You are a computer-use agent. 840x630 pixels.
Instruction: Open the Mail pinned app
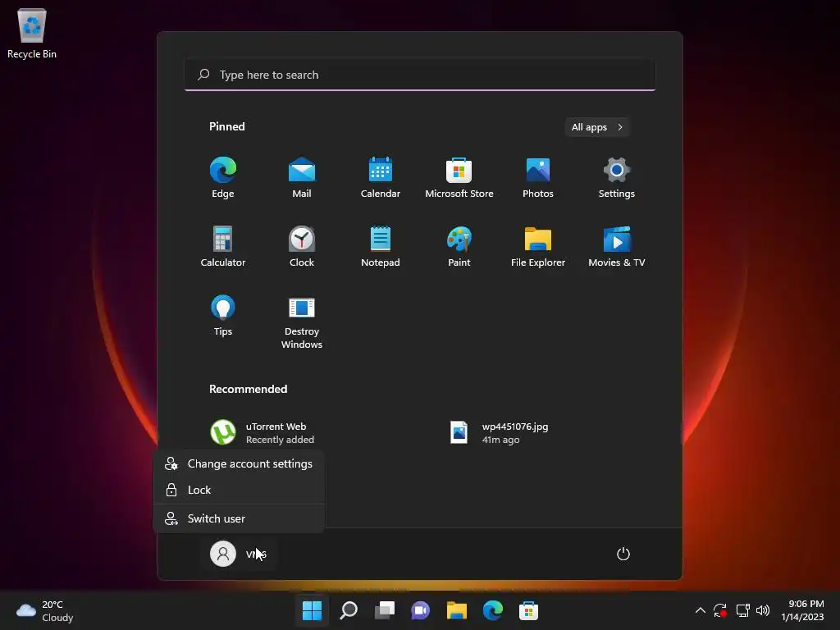(302, 177)
